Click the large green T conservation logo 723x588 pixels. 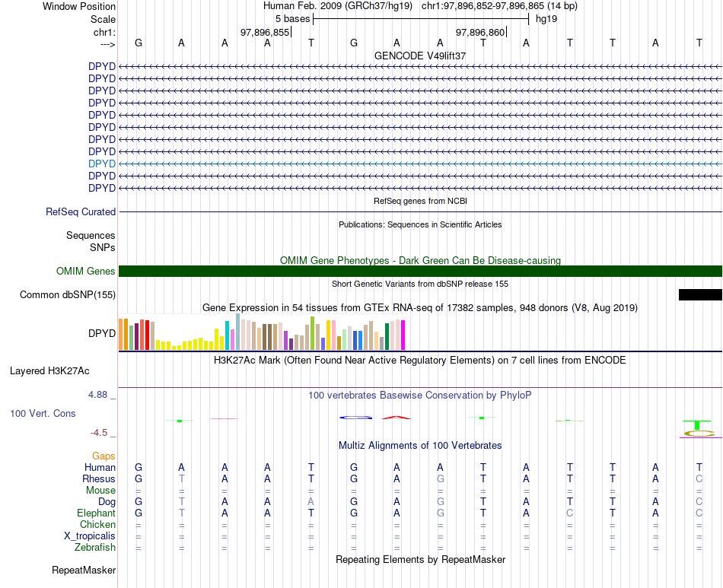pos(698,424)
